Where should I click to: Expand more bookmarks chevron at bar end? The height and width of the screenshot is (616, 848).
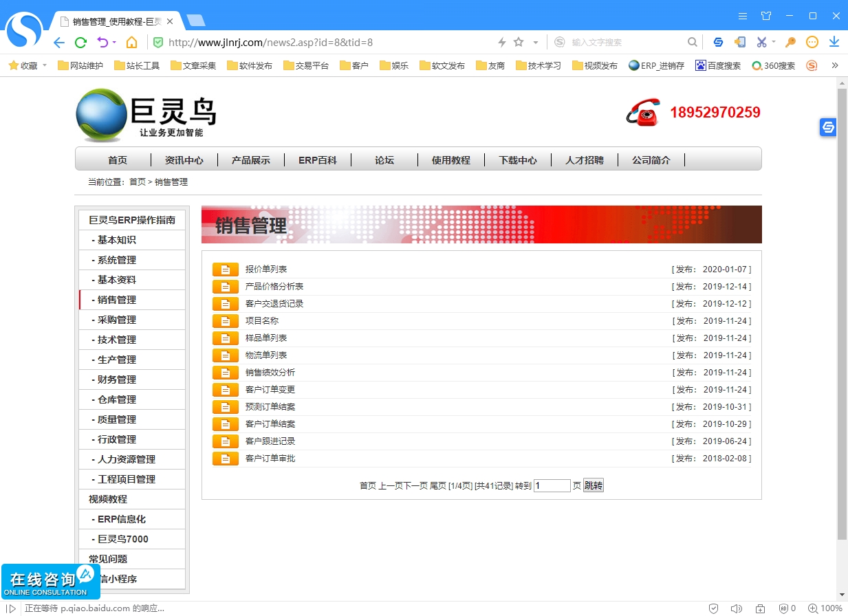835,66
